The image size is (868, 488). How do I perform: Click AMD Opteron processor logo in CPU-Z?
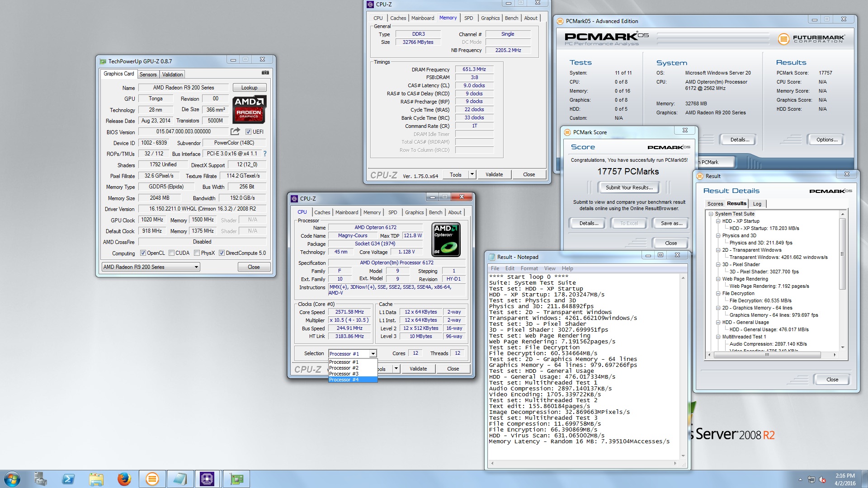[446, 239]
